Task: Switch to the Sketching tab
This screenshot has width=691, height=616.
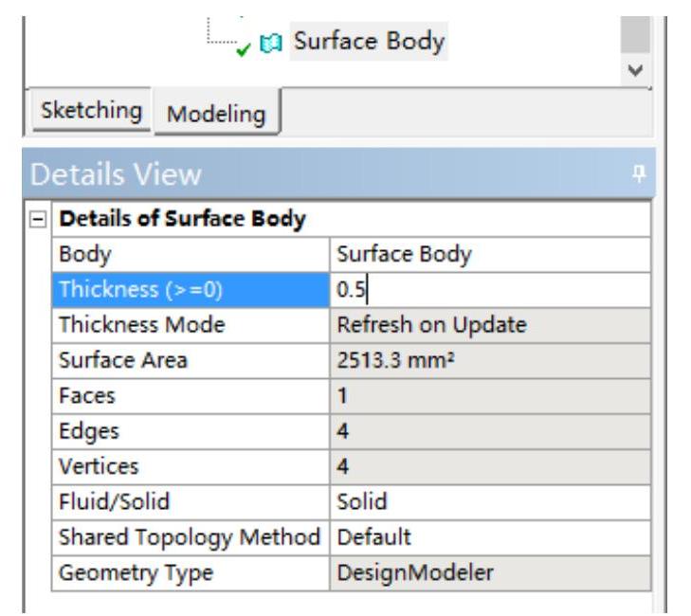Action: point(91,110)
